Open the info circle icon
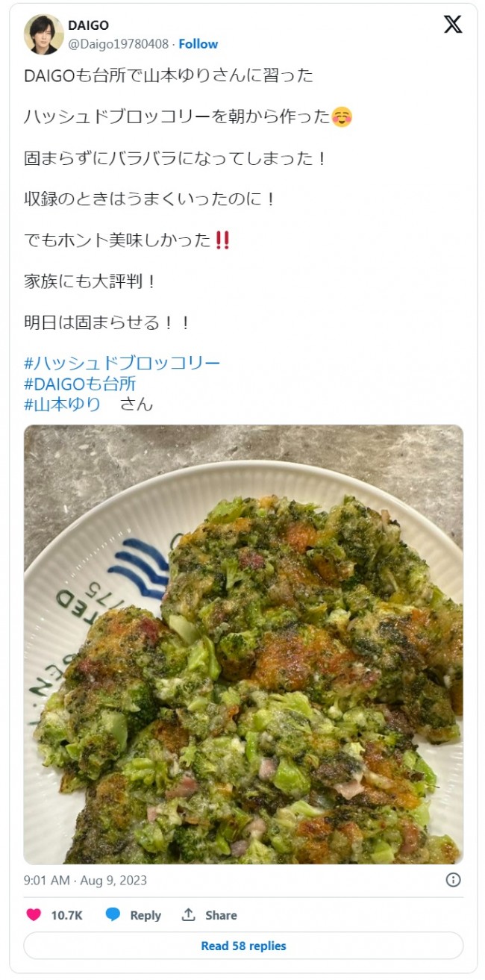The image size is (485, 980). pos(453,880)
